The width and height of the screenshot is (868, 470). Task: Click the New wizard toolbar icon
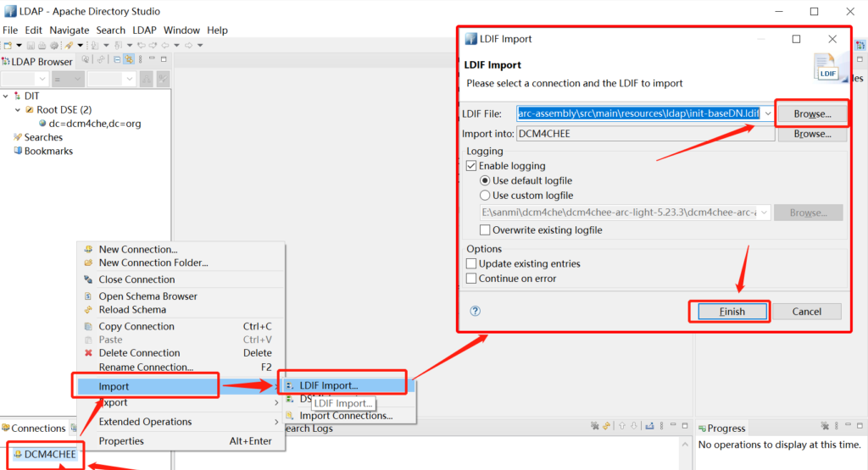click(7, 46)
